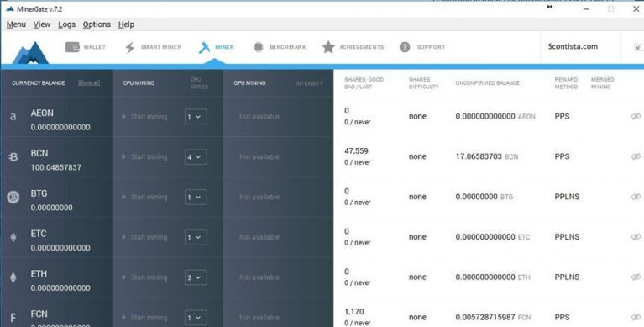The image size is (644, 327).
Task: Toggle visibility eye for BCN row
Action: pyautogui.click(x=636, y=156)
